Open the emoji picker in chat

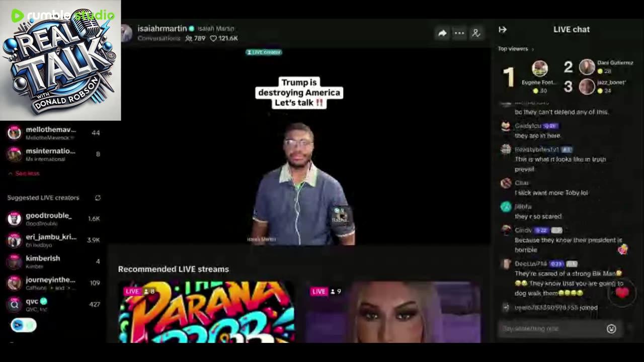click(x=611, y=329)
